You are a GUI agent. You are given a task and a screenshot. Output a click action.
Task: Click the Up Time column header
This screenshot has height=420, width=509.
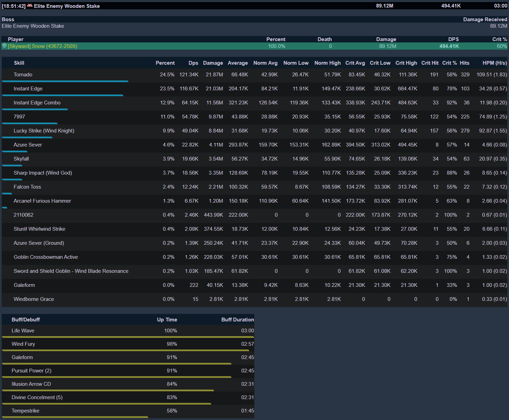point(167,320)
